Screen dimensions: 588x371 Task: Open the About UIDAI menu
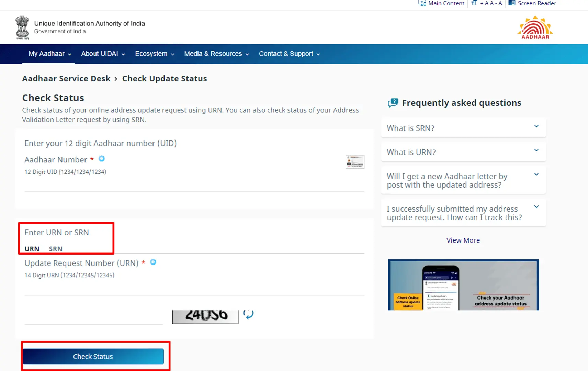[x=103, y=54]
